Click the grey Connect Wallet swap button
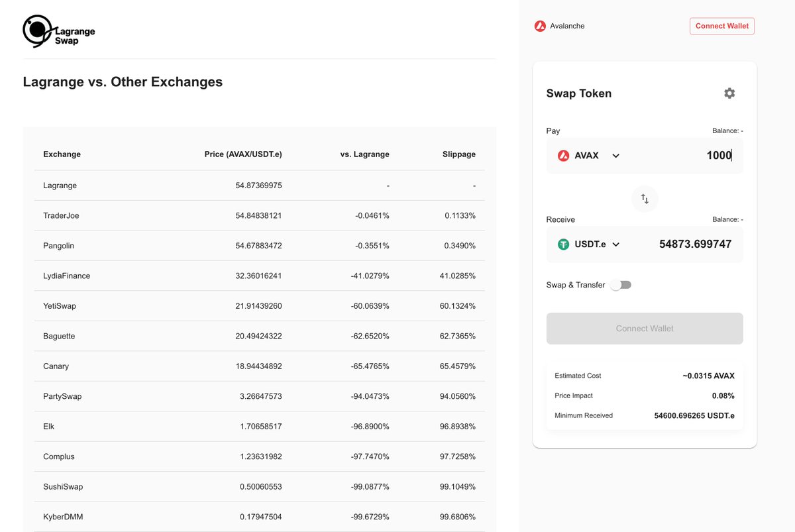 (645, 329)
